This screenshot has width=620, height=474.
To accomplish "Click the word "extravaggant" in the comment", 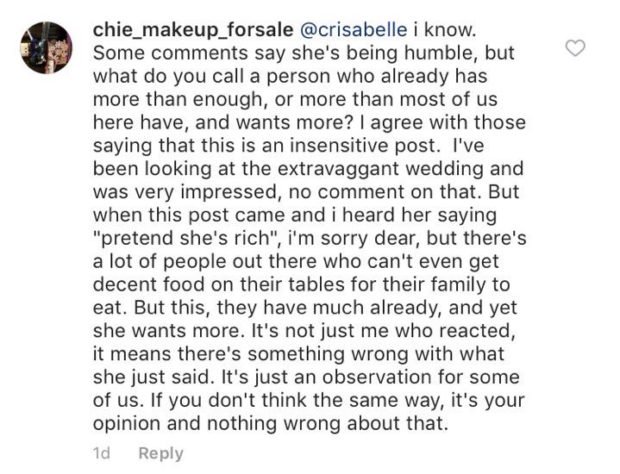I will click(338, 169).
